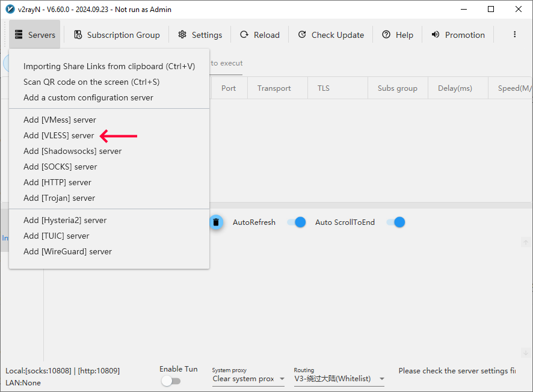Choose Add [TUIC] server
Viewport: 533px width, 392px height.
tap(109, 236)
